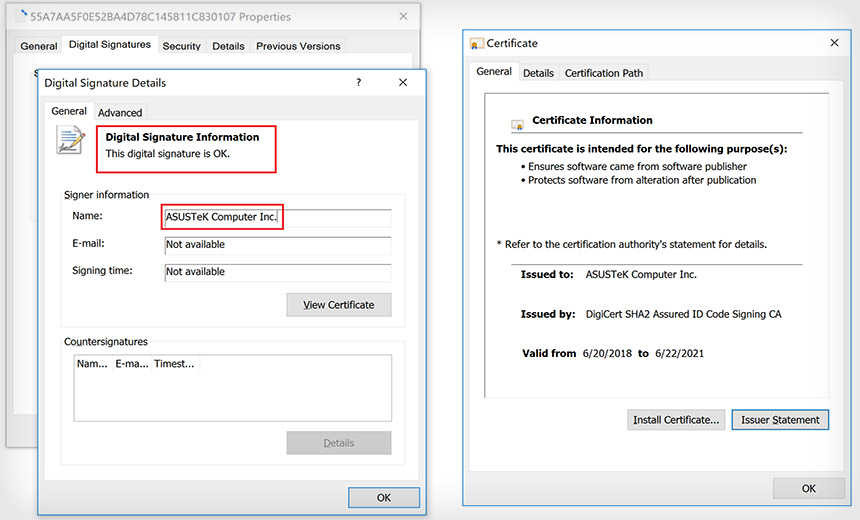Click the 'Signer information' group label

point(106,195)
